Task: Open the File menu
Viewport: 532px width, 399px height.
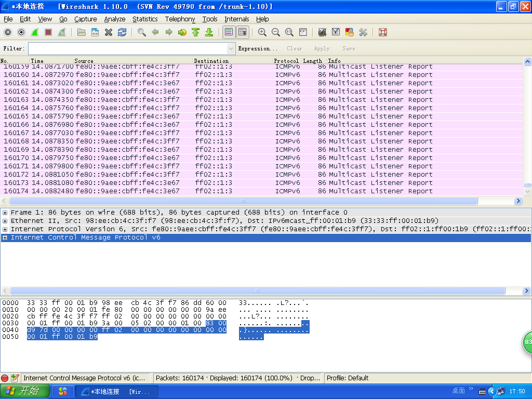Action: coord(8,19)
